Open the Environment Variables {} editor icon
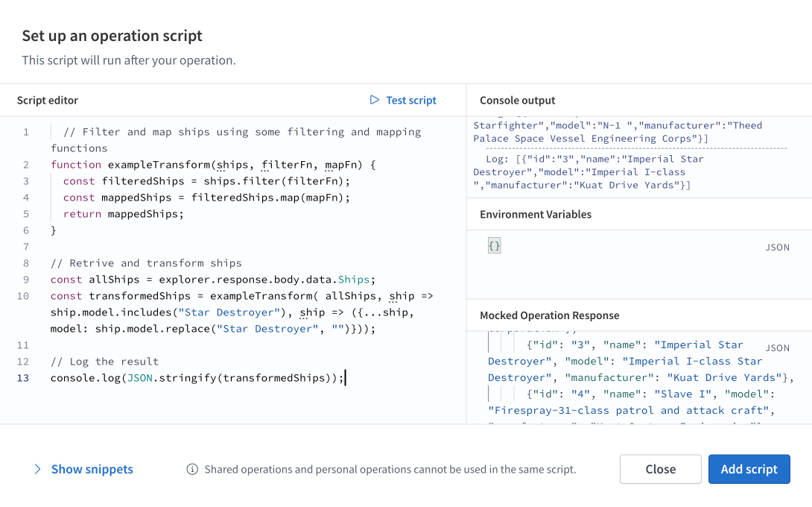The width and height of the screenshot is (812, 507). click(x=494, y=244)
